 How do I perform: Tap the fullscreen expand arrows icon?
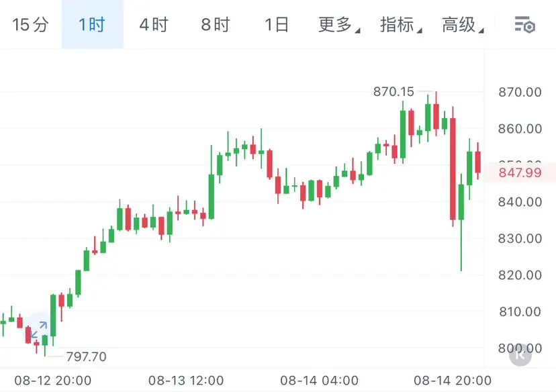pyautogui.click(x=39, y=330)
